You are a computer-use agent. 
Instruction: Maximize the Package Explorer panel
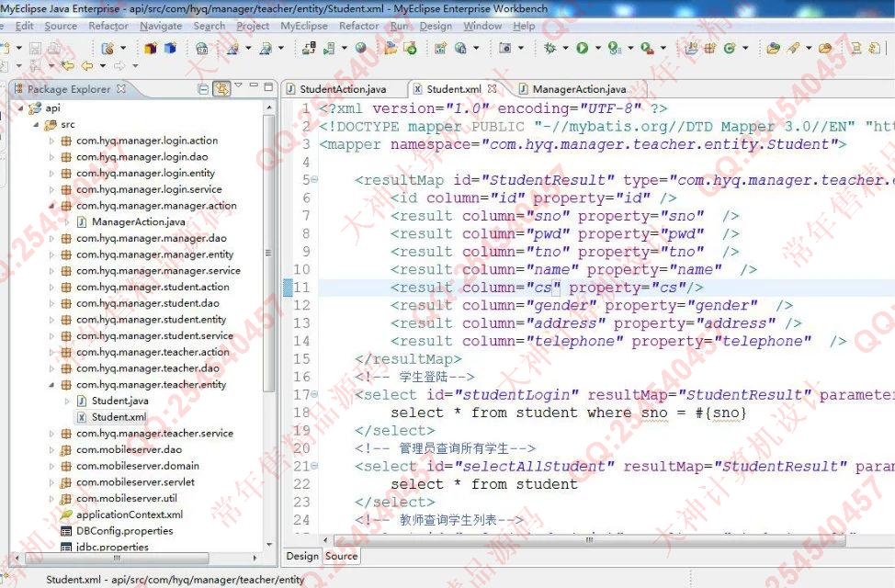pos(269,86)
